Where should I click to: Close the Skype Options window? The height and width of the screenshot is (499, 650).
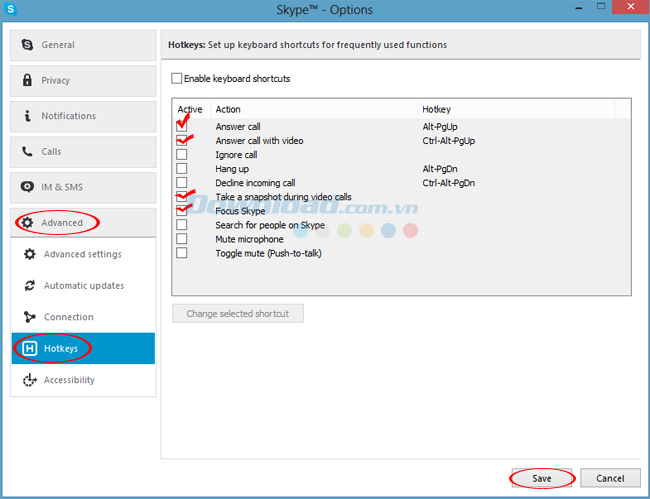pos(631,7)
